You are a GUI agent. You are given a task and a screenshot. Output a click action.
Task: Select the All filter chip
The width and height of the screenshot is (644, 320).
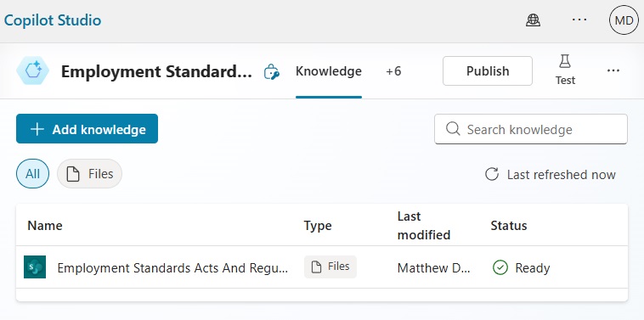coord(32,173)
